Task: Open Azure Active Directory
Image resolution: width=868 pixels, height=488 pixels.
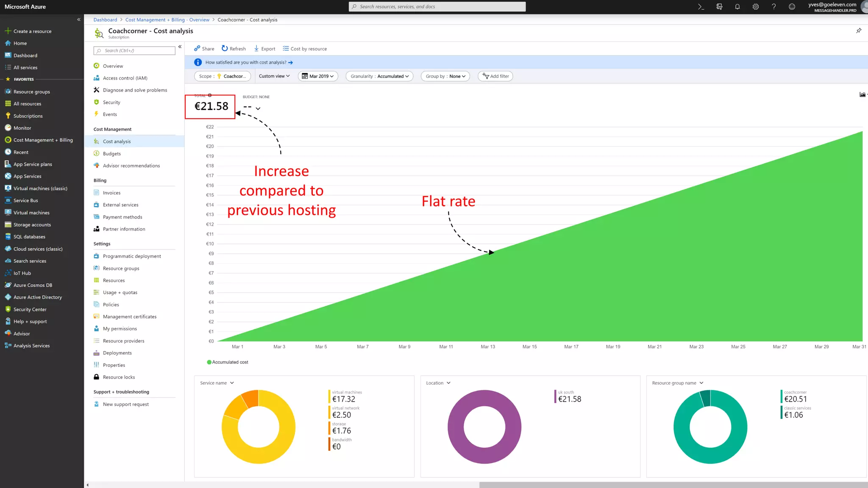Action: coord(37,297)
